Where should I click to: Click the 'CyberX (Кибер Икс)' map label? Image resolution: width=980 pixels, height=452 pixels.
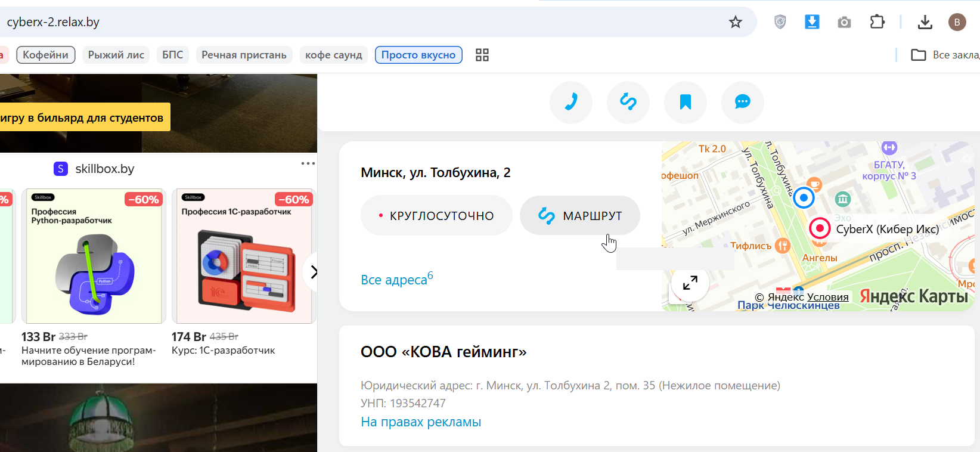pyautogui.click(x=888, y=229)
